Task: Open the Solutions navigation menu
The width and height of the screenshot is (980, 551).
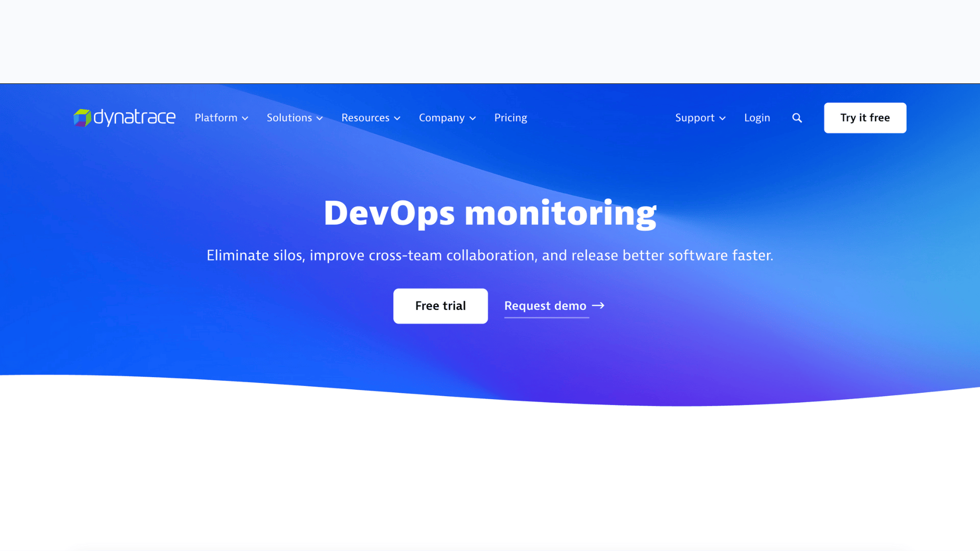Action: tap(289, 118)
